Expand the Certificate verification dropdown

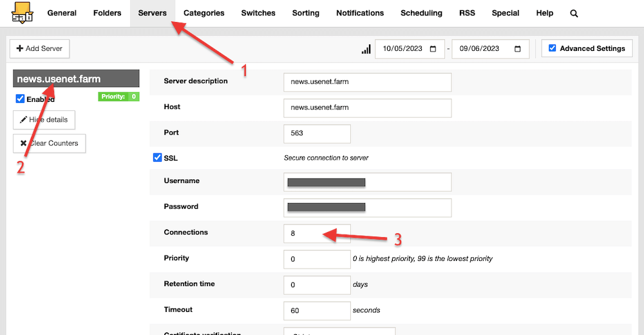click(339, 331)
